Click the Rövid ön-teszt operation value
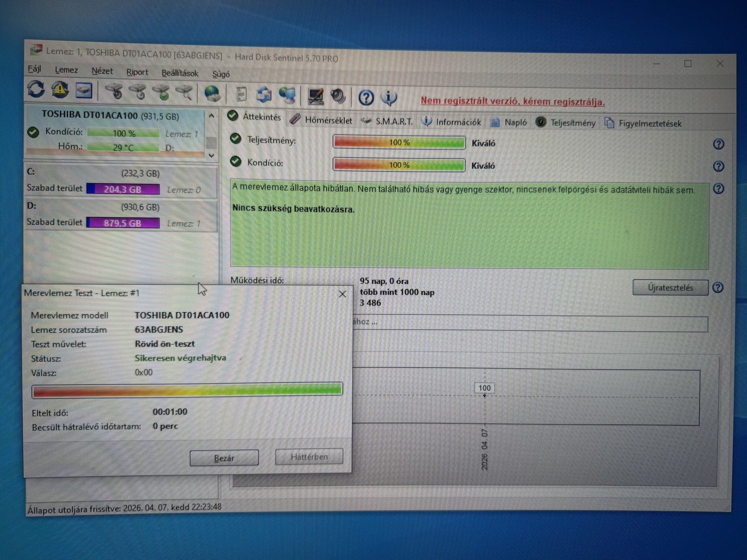The image size is (747, 560). coord(165,344)
